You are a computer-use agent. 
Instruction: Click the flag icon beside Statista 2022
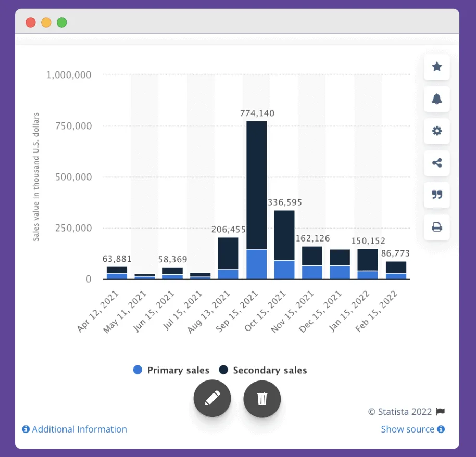[x=441, y=412]
